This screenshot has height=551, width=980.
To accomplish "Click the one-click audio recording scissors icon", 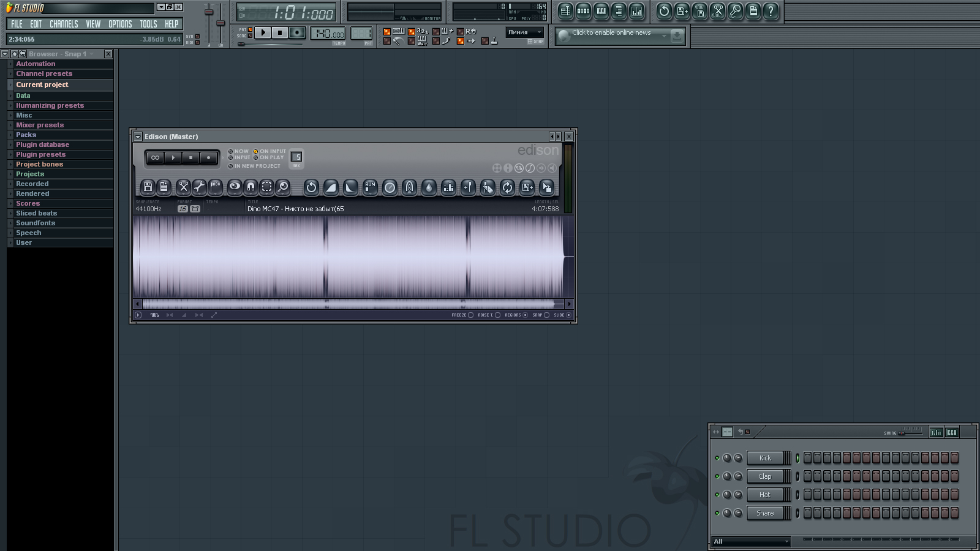I will click(717, 10).
